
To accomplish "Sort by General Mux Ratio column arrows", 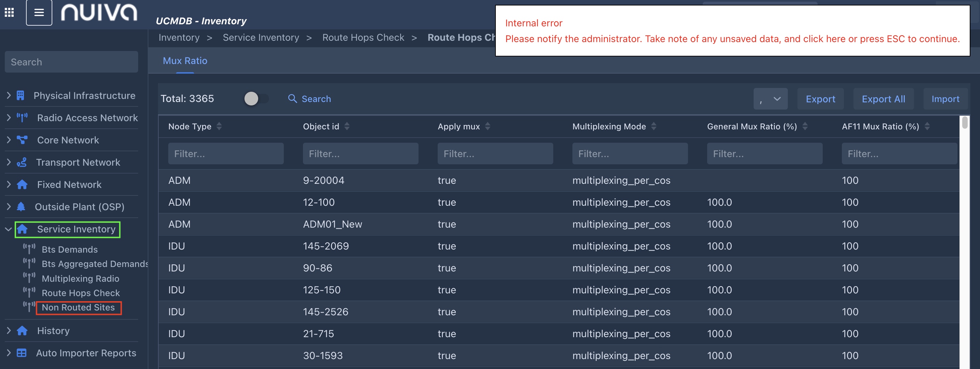I will click(x=805, y=126).
